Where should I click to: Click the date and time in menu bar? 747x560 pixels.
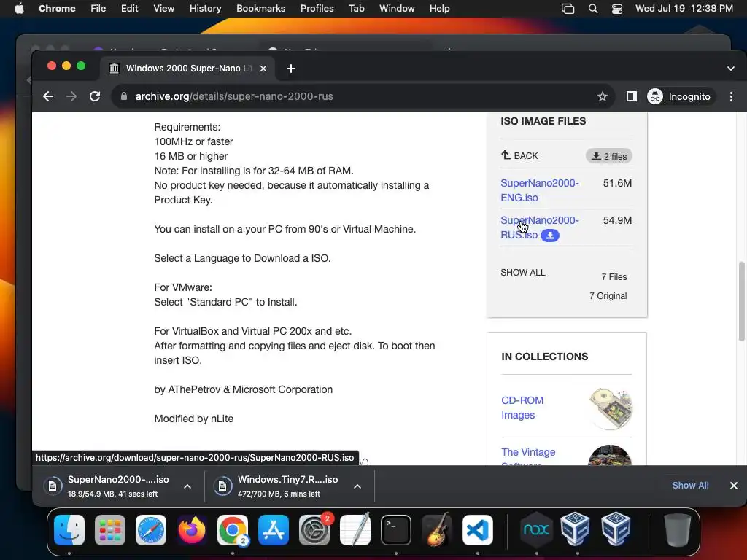coord(684,8)
